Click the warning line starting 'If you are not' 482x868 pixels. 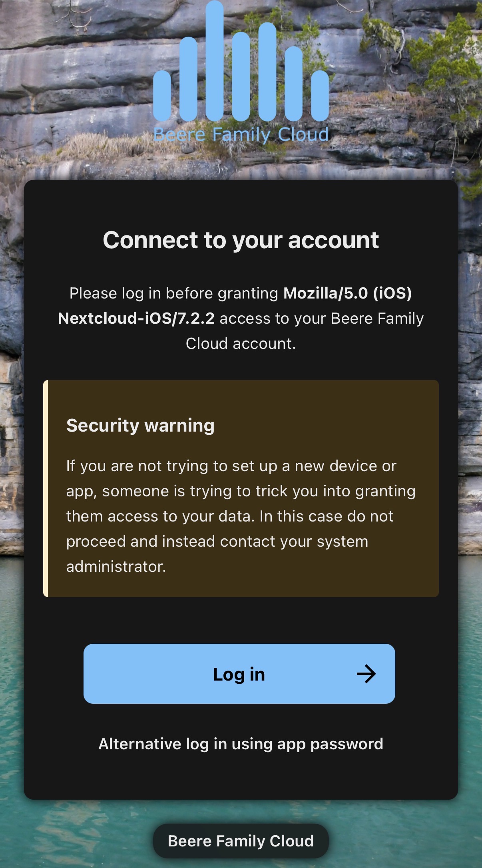pos(231,466)
